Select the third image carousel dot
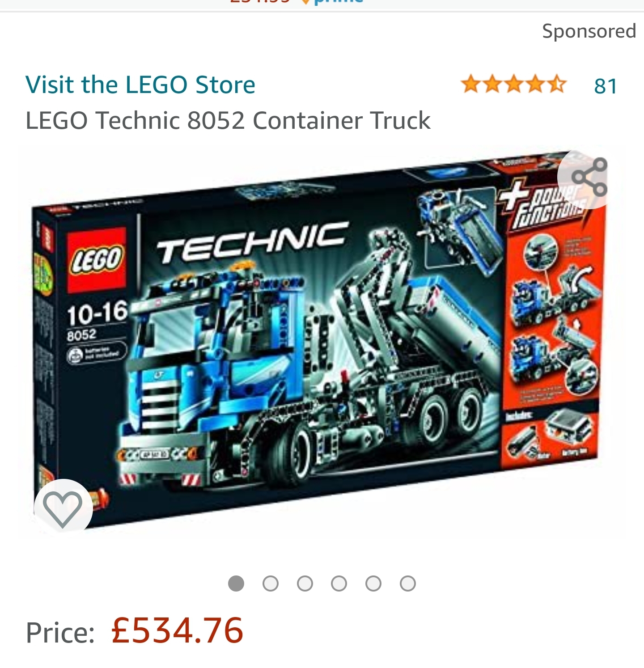Screen dimensions: 644x668 tap(305, 583)
